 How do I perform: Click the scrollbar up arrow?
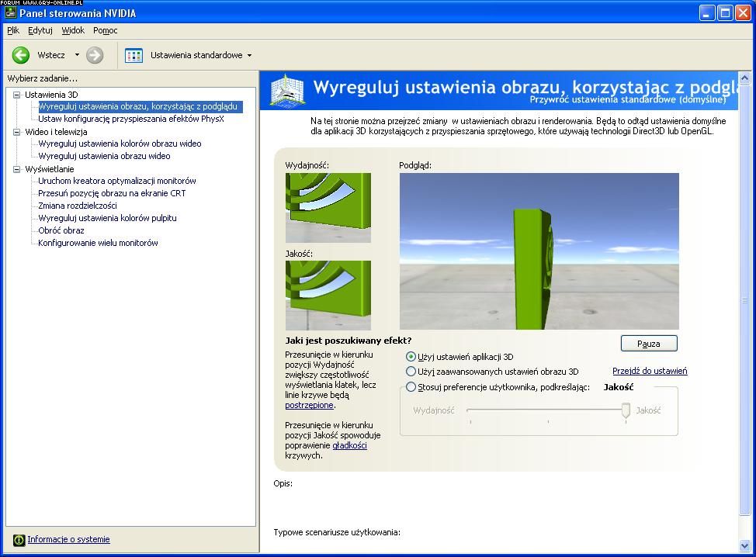point(744,78)
